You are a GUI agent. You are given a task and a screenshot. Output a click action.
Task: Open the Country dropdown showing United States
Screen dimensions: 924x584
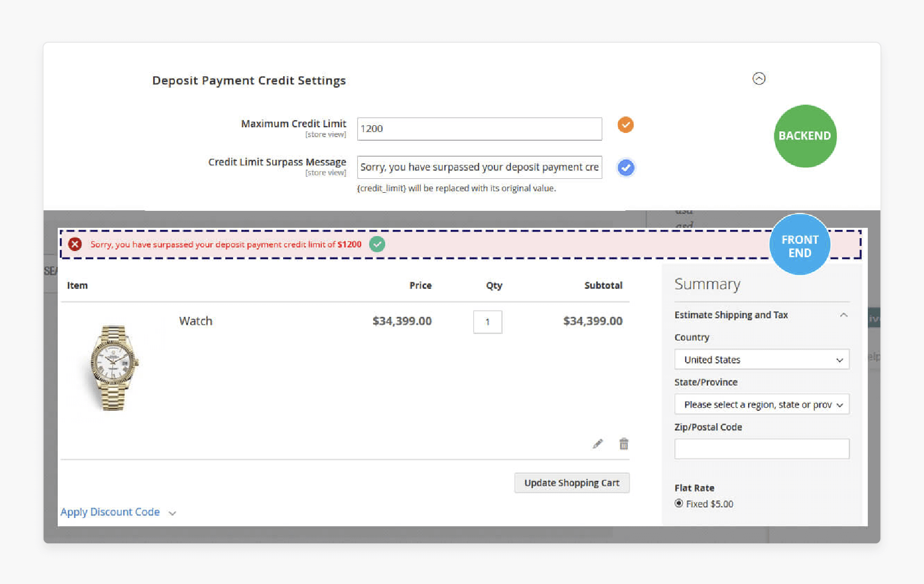762,359
